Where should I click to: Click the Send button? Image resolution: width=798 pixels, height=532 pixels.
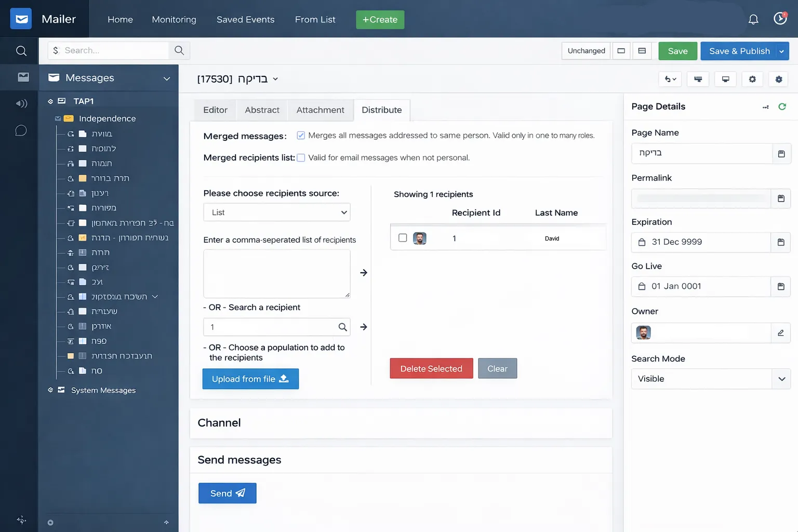pyautogui.click(x=228, y=493)
